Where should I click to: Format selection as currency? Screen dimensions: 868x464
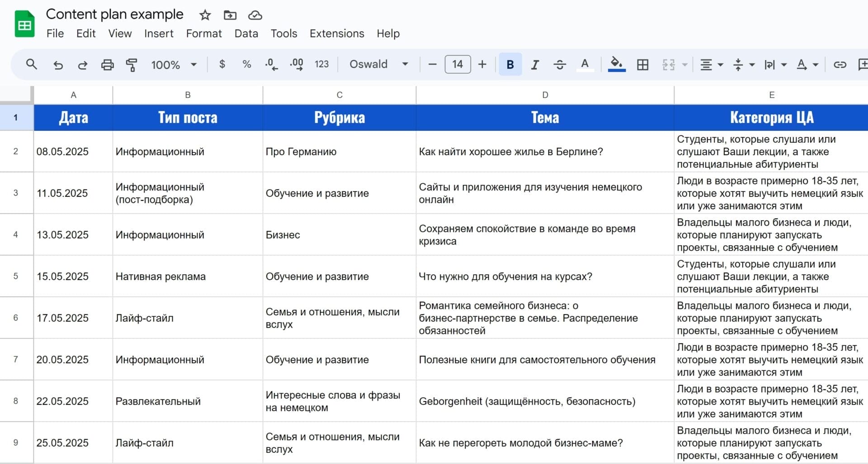pyautogui.click(x=222, y=64)
